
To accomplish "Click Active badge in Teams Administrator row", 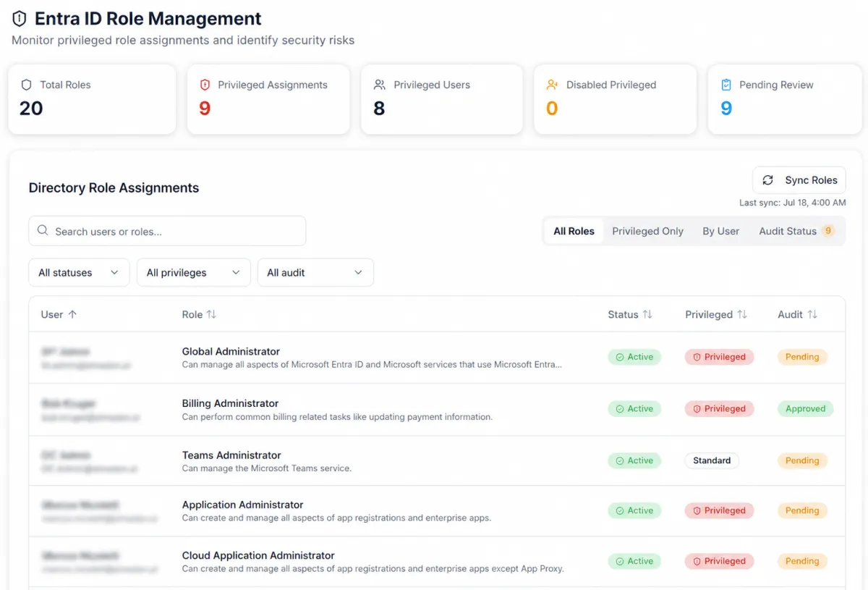I will (x=634, y=460).
